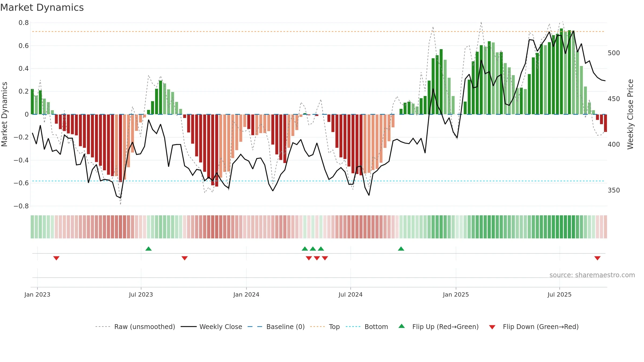644x362 pixels.
Task: Click the 400 price axis tick
Action: click(614, 145)
